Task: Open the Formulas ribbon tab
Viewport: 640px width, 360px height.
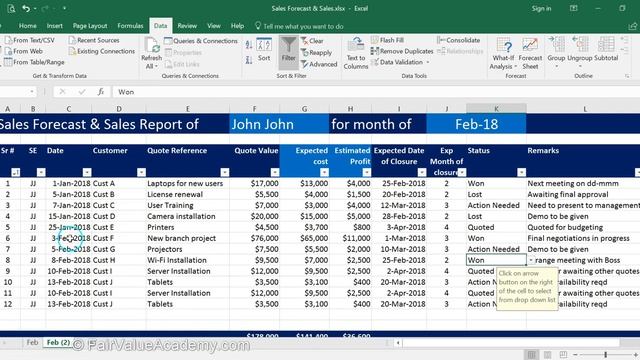Action: coord(130,26)
